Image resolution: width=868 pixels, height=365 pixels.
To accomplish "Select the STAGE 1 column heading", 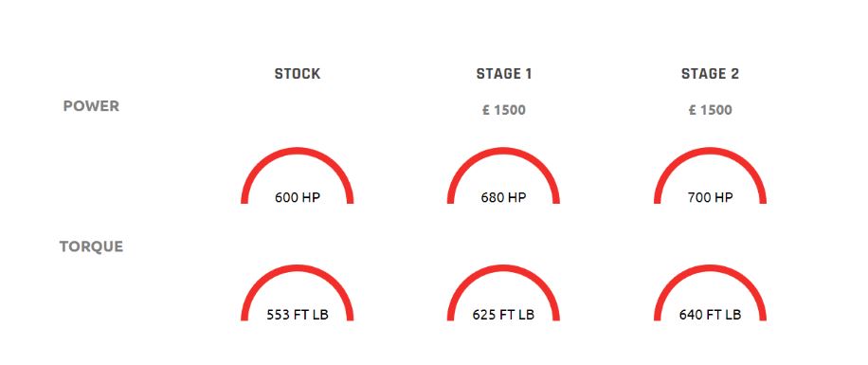I will click(504, 74).
